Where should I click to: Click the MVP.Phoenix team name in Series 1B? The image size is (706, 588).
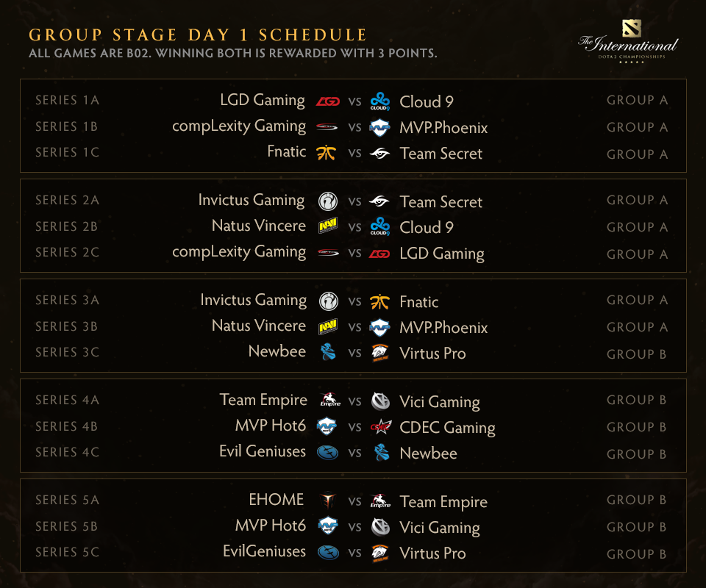pos(443,128)
